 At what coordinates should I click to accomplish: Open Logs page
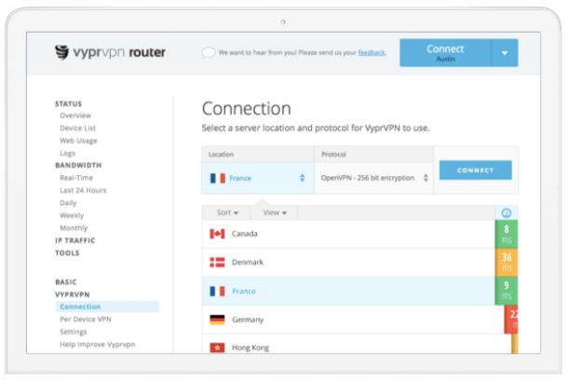67,154
